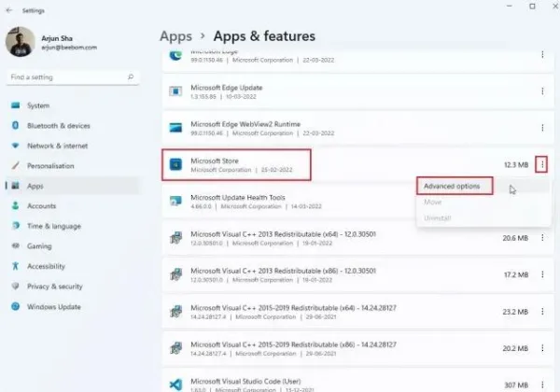Click the search magnifier icon
The width and height of the screenshot is (560, 392).
pos(131,77)
